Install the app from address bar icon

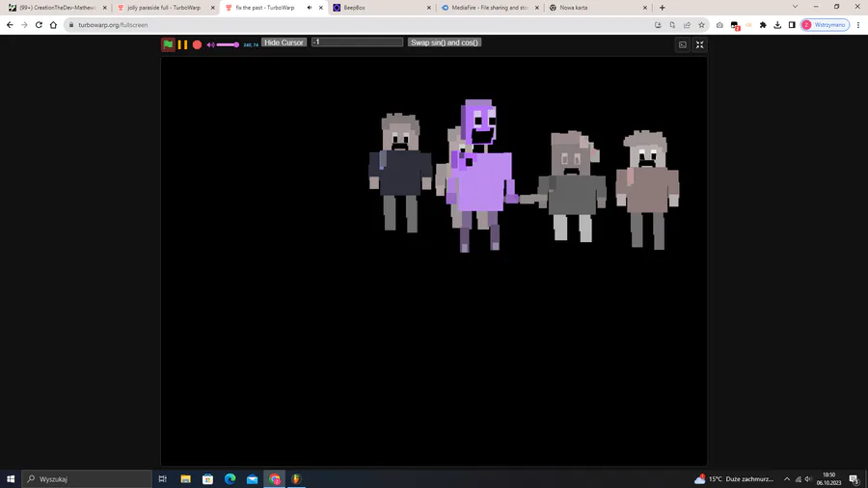click(658, 25)
